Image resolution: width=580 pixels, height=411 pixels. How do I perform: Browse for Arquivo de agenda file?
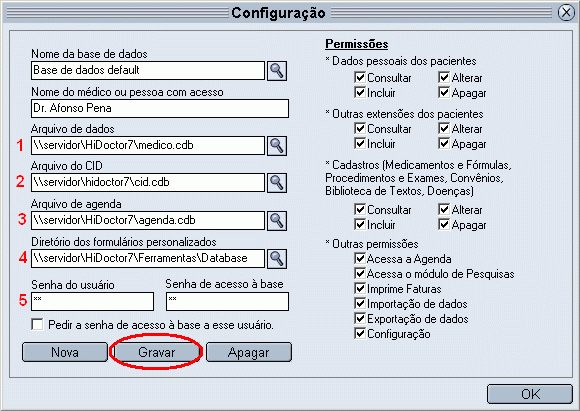tap(277, 221)
